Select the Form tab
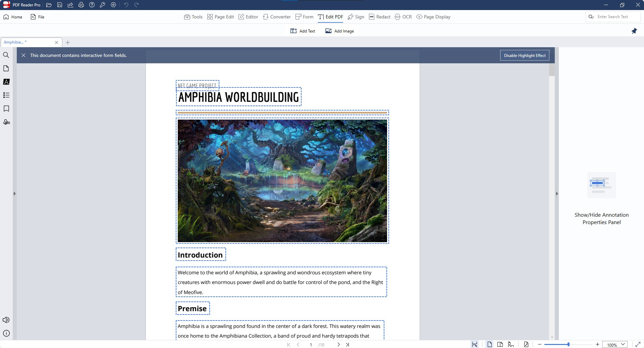Viewport: 644px width, 348px height. (304, 17)
